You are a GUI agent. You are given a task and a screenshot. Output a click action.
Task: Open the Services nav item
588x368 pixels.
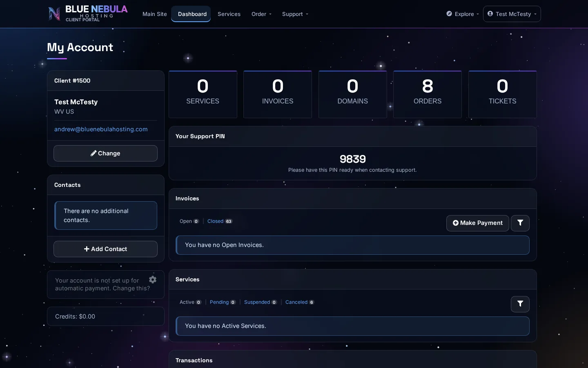pyautogui.click(x=229, y=14)
